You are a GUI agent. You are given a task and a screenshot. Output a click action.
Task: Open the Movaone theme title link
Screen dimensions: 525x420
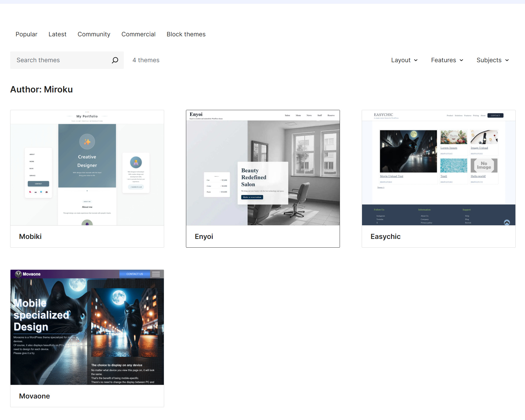[35, 396]
